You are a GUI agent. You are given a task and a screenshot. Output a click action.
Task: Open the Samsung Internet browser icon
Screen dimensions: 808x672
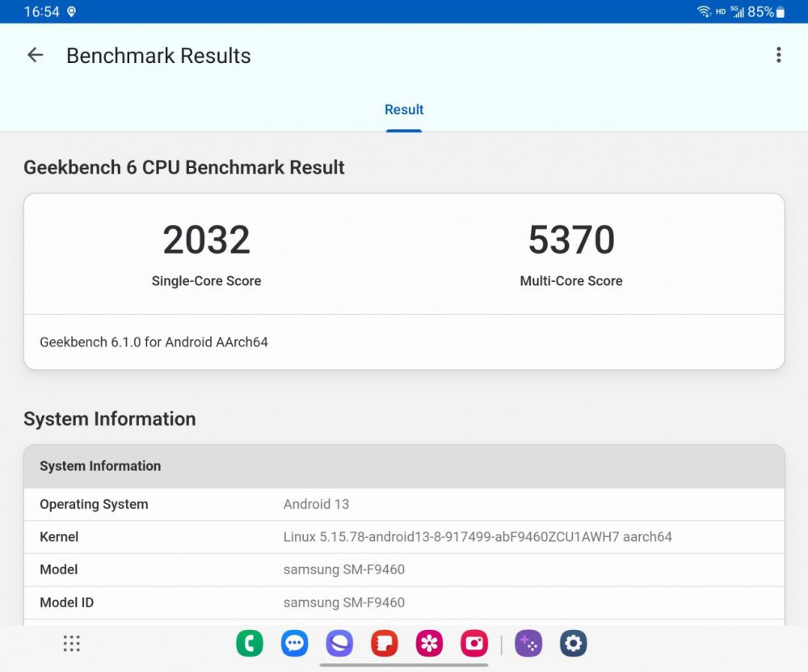(339, 643)
